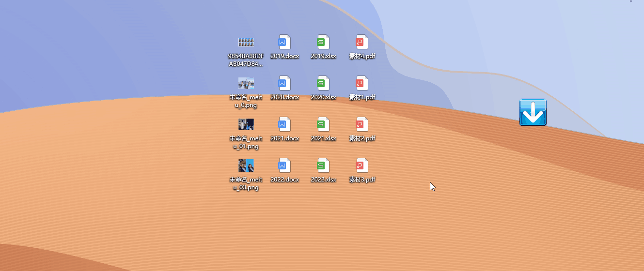Select the 2020.docx document icon
The image size is (644, 271).
[284, 83]
